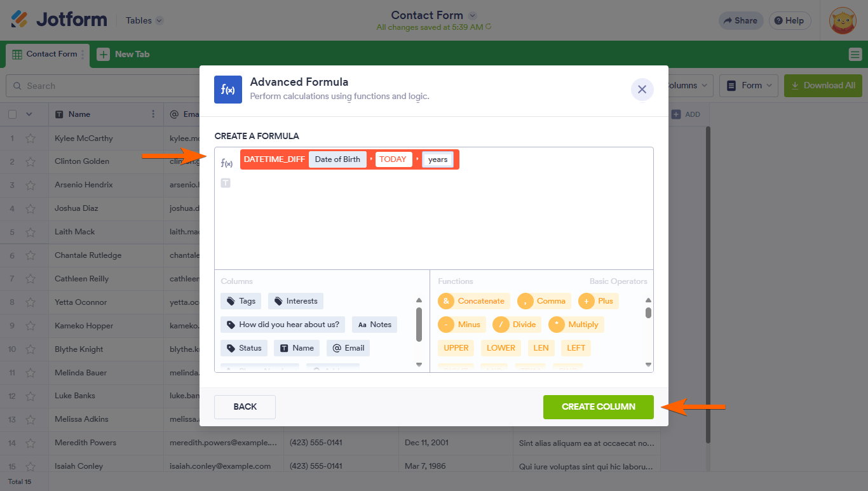Click the text type icon below formula icon
Viewport: 868px width, 491px height.
(226, 183)
